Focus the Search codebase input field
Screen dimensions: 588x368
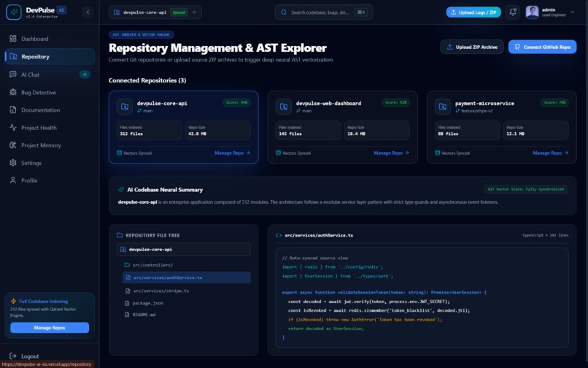pyautogui.click(x=324, y=12)
